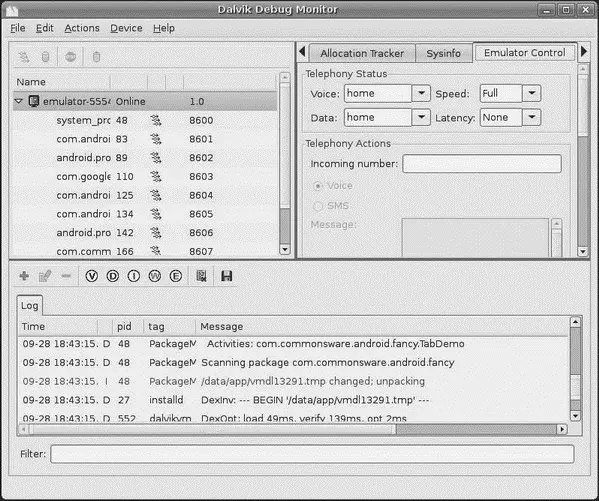Set log level to Warning (W)

point(155,276)
